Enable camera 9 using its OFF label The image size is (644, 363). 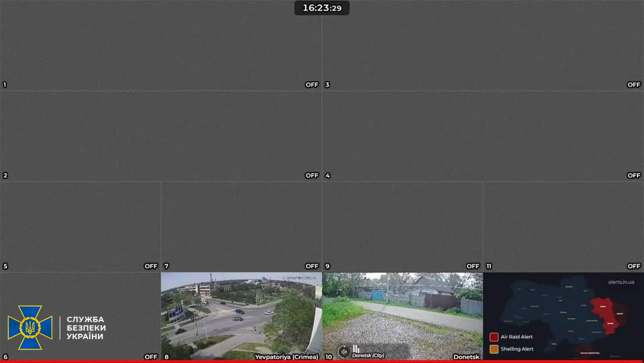tap(473, 266)
